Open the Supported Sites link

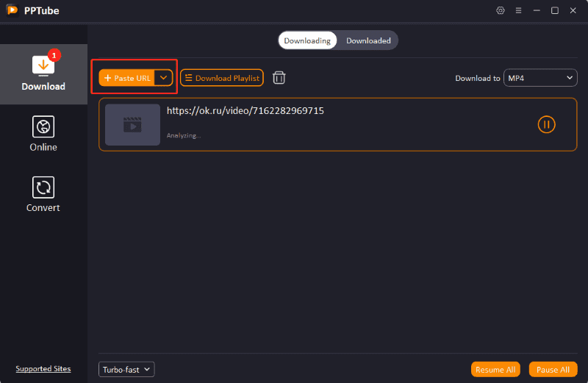(x=43, y=369)
